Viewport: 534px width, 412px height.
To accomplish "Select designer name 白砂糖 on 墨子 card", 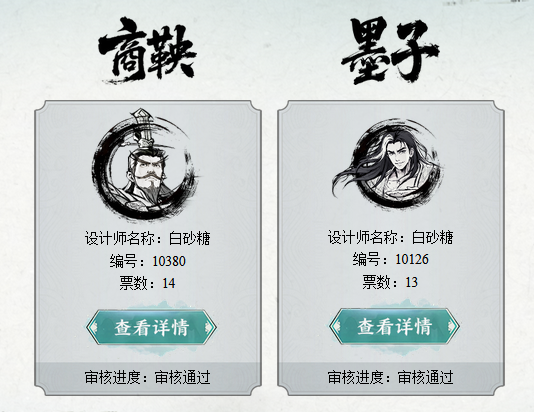I will coord(432,237).
